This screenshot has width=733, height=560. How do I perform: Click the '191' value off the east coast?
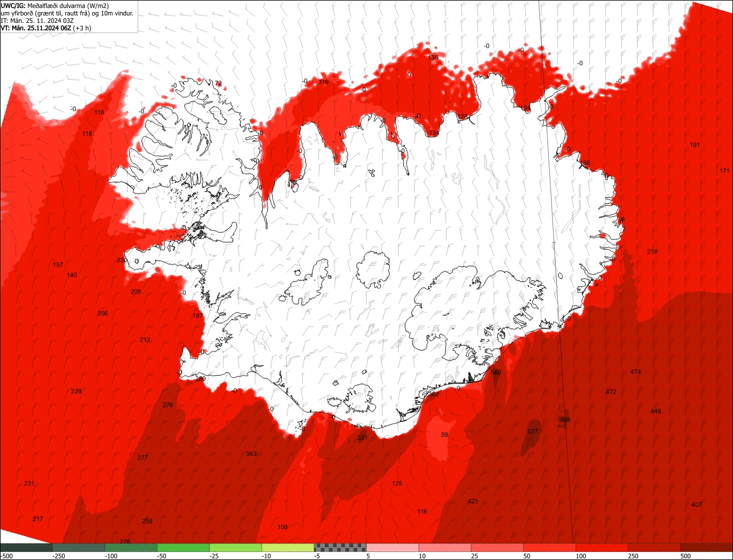695,145
